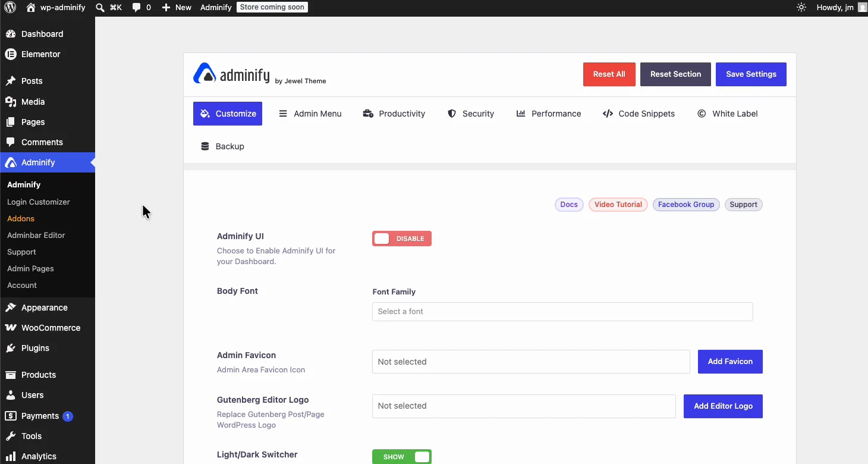
Task: Open Account submenu item
Action: click(22, 286)
